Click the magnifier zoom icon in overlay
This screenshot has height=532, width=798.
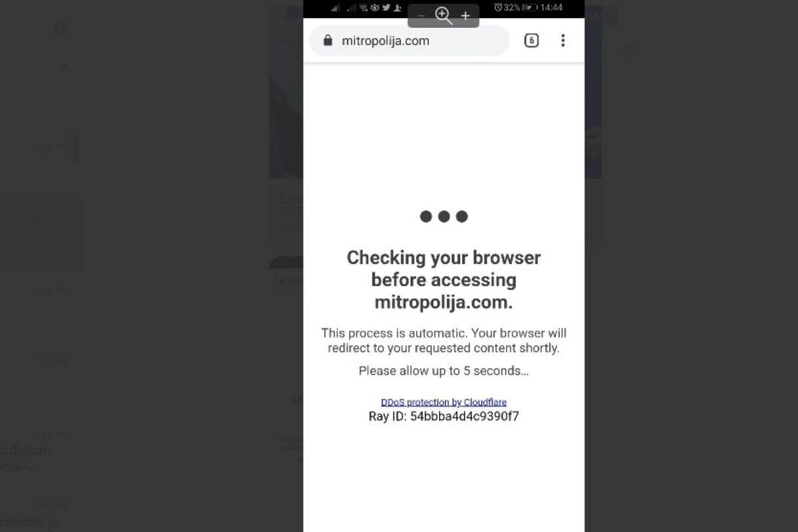(x=444, y=15)
